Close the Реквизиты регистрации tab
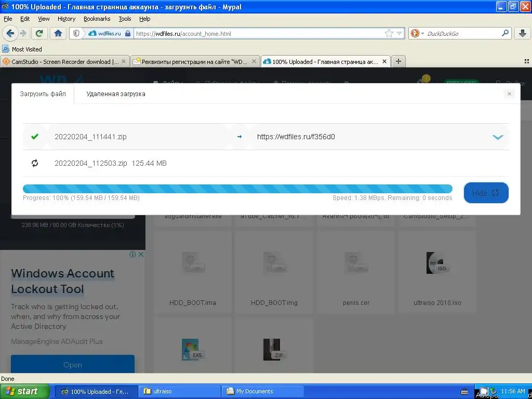This screenshot has height=399, width=532. point(254,61)
